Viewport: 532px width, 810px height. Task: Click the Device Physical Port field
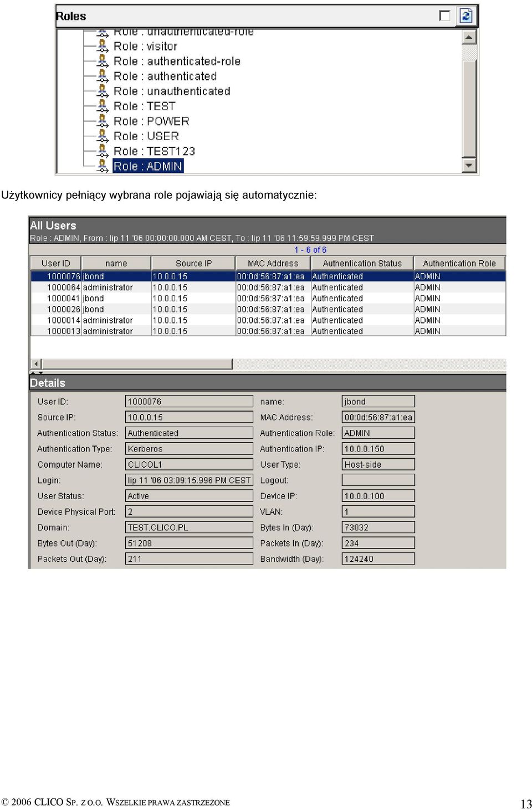pos(189,511)
